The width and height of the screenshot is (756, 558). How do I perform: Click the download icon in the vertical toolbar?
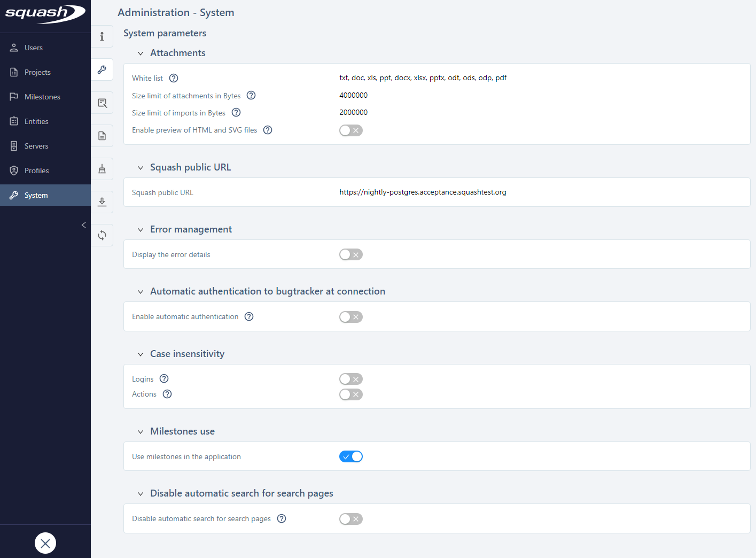[102, 202]
